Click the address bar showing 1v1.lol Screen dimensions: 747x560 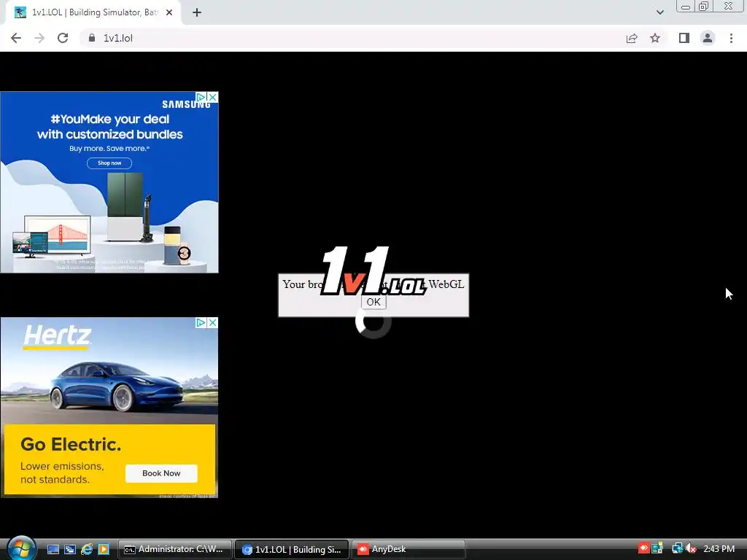pyautogui.click(x=352, y=38)
